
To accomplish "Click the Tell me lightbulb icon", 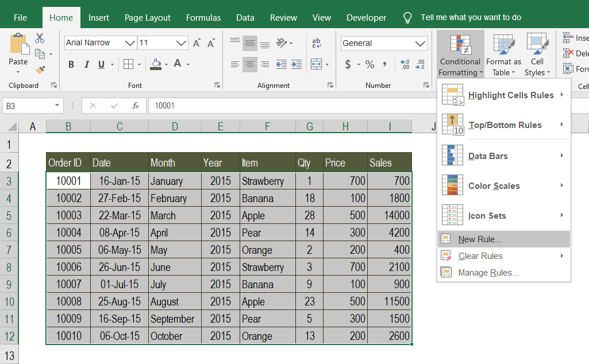I will click(x=407, y=18).
